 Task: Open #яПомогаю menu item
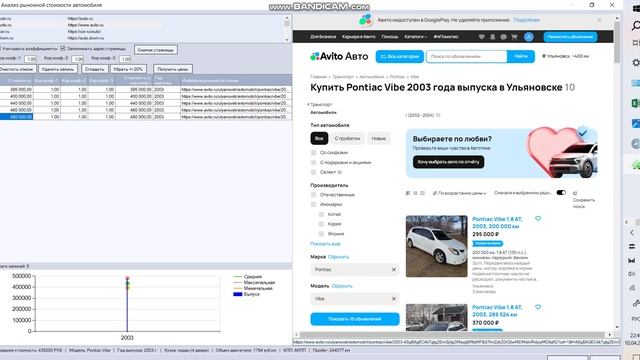pyautogui.click(x=446, y=37)
